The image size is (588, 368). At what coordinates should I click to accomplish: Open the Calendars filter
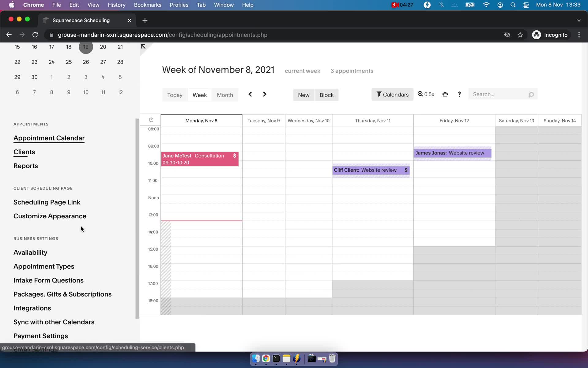[392, 94]
